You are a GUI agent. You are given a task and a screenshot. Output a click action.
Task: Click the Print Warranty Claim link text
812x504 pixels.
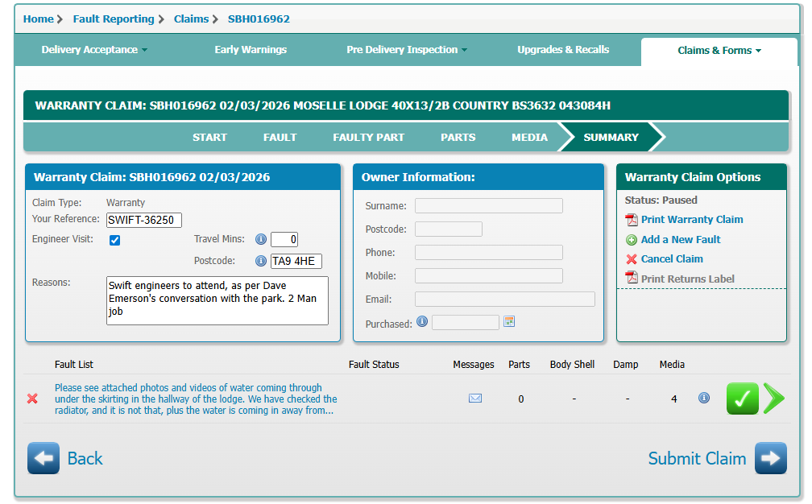[692, 220]
